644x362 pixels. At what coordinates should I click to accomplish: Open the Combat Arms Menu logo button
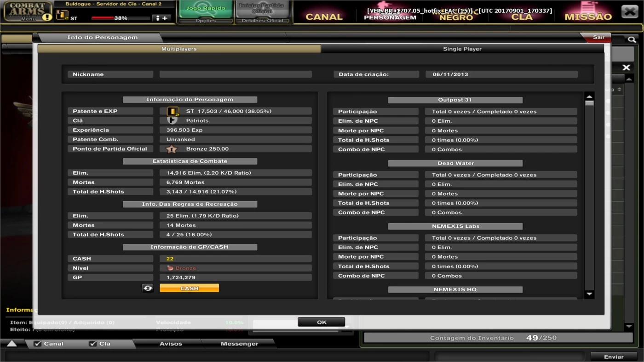coord(28,11)
